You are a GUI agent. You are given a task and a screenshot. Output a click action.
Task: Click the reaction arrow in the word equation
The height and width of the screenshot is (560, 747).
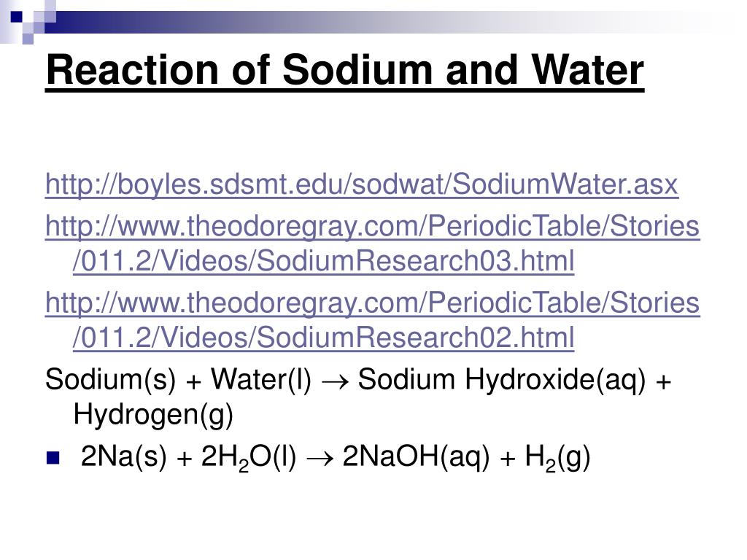click(335, 382)
